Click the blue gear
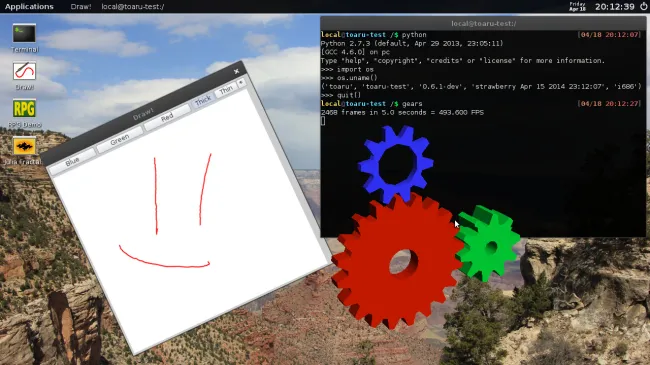650x365 pixels. 395,163
